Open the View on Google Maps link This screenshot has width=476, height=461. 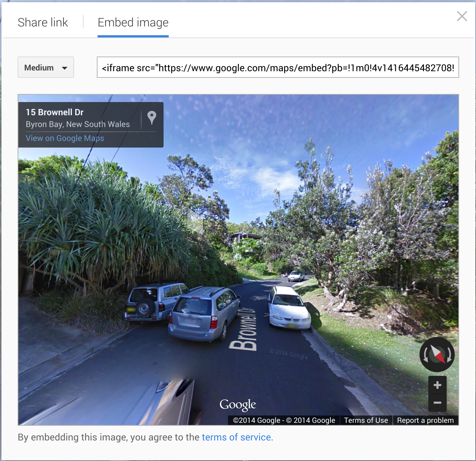click(65, 138)
